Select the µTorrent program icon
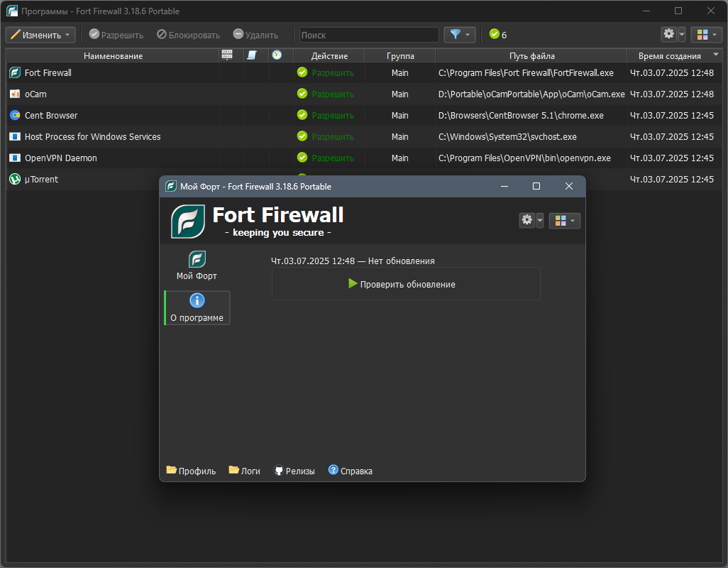728x568 pixels. coord(15,179)
